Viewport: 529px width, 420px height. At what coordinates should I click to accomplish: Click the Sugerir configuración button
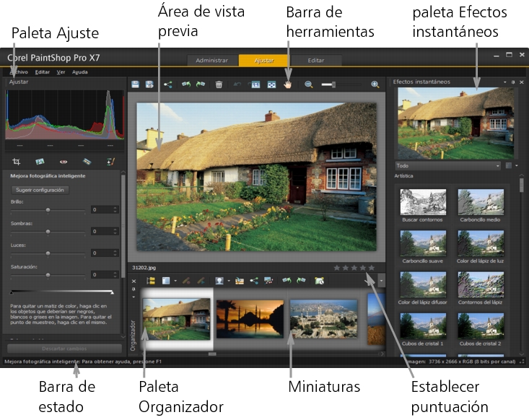(40, 190)
